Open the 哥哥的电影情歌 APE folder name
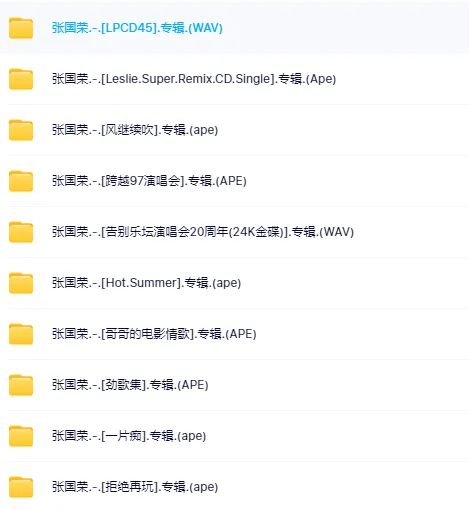The image size is (469, 510). [154, 334]
